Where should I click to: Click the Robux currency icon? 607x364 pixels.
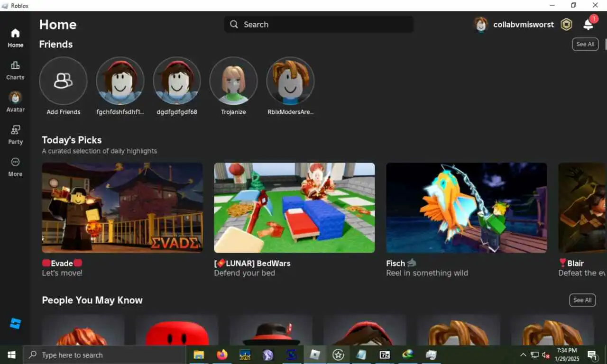[x=566, y=25]
